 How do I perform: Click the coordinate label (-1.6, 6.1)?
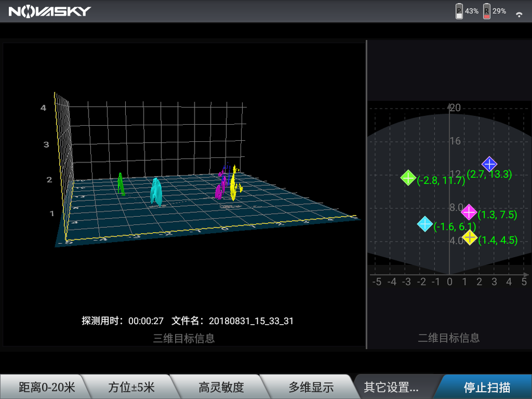(x=454, y=226)
